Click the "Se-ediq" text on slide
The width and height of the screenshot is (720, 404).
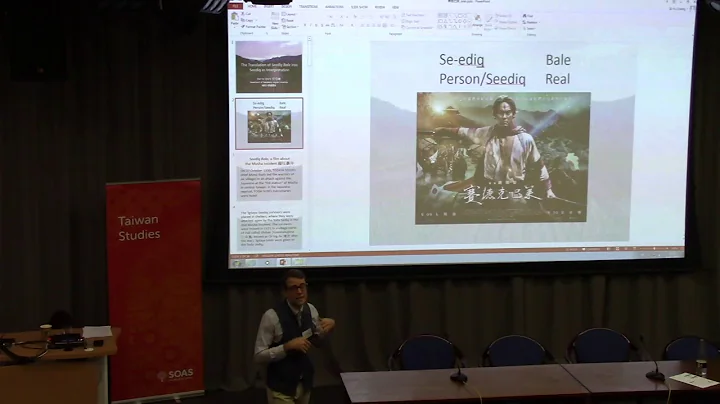pyautogui.click(x=461, y=60)
